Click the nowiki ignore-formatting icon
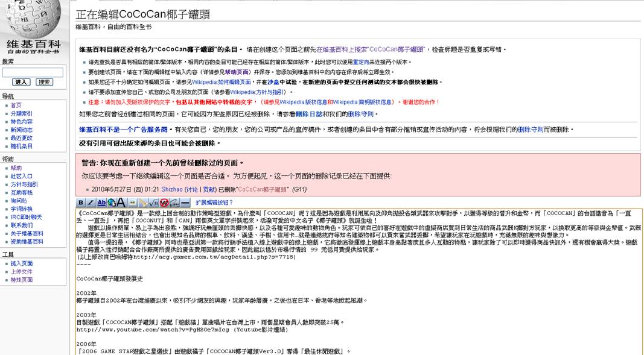This screenshot has height=355, width=644. [x=164, y=203]
